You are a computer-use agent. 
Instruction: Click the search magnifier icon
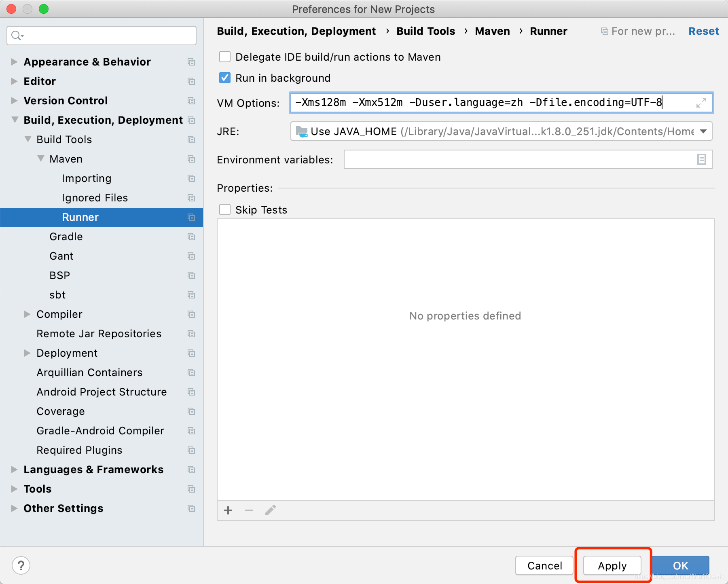click(17, 36)
